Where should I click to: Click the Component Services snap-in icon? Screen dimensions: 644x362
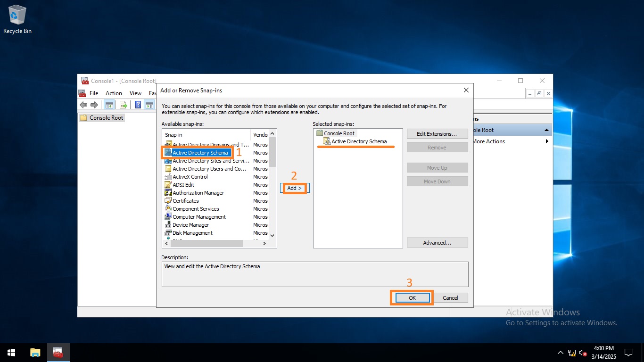168,209
